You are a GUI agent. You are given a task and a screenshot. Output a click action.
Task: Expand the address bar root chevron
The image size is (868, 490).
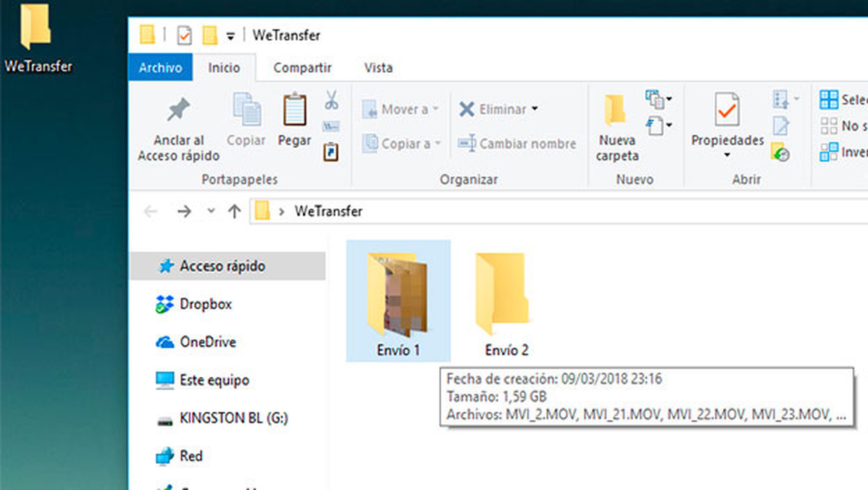pos(282,212)
